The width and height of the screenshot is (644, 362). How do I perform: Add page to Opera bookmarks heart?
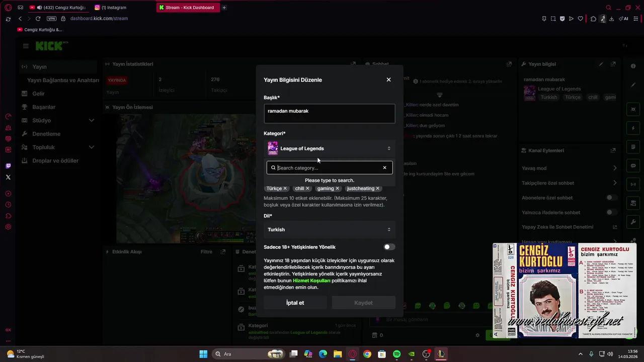pos(580,19)
